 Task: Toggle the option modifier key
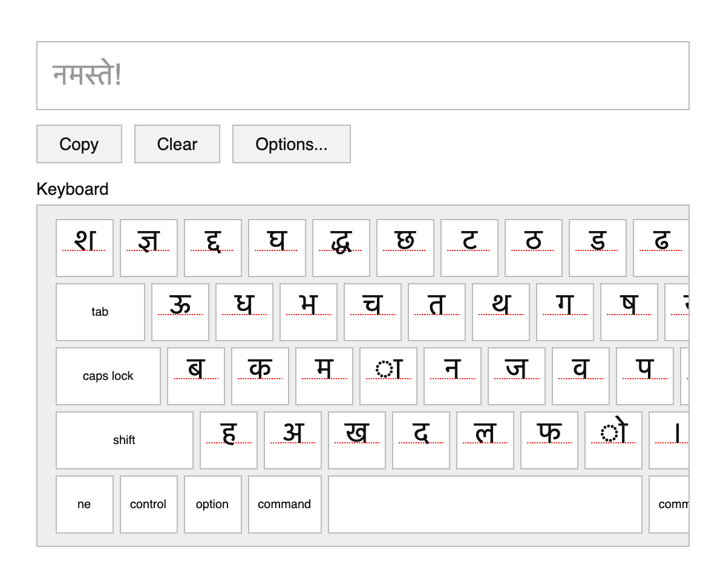(x=212, y=505)
